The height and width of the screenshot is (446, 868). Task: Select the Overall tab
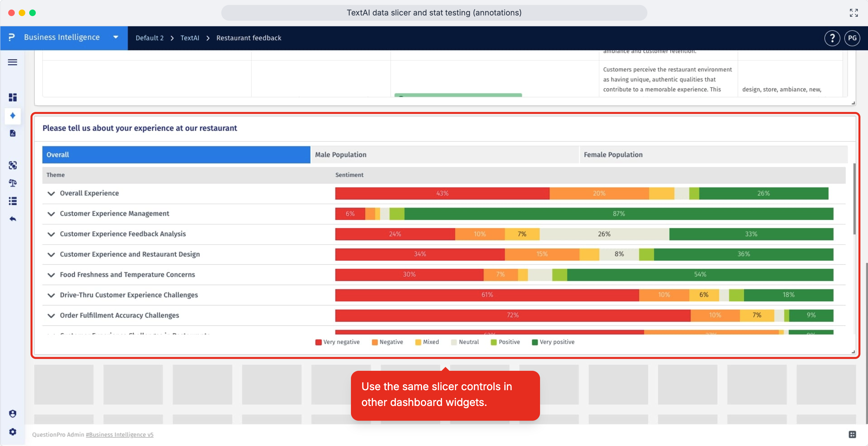(x=176, y=155)
